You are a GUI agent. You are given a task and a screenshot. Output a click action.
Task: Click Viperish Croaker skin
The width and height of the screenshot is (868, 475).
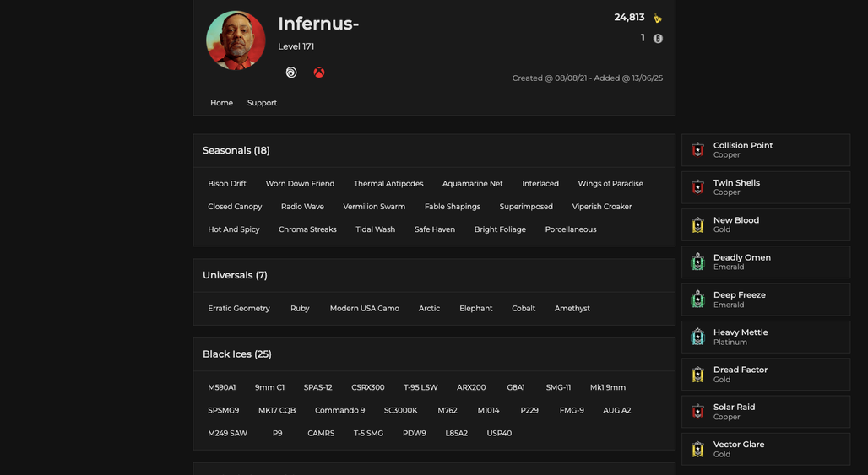point(602,207)
